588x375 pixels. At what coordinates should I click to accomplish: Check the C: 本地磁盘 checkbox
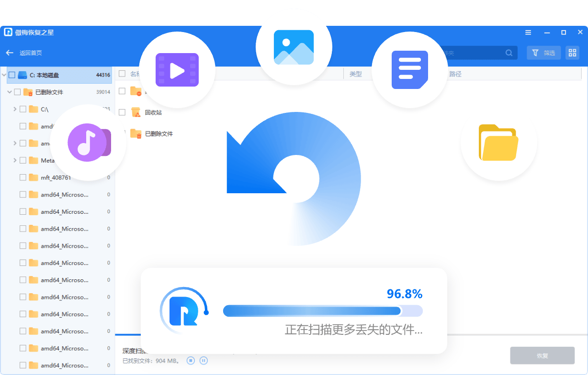(x=12, y=75)
